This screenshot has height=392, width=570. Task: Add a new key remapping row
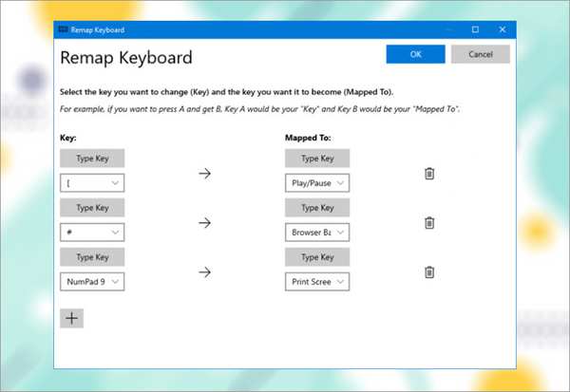(71, 318)
